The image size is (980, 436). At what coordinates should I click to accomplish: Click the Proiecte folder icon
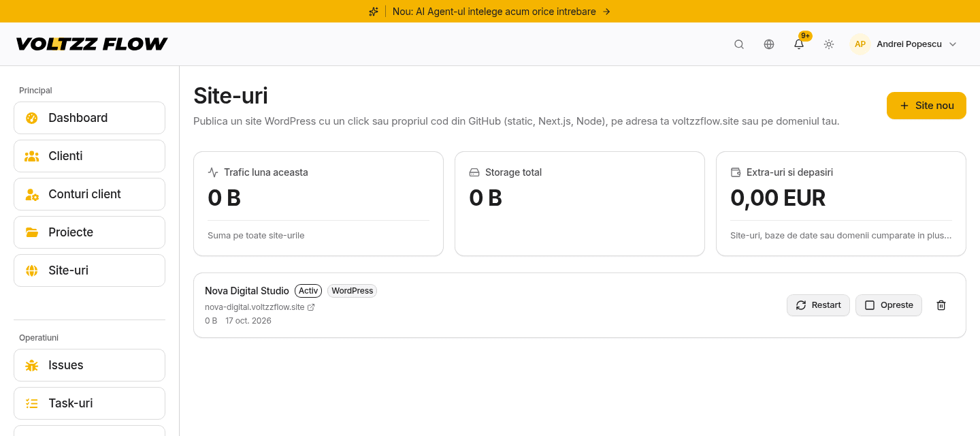tap(32, 232)
